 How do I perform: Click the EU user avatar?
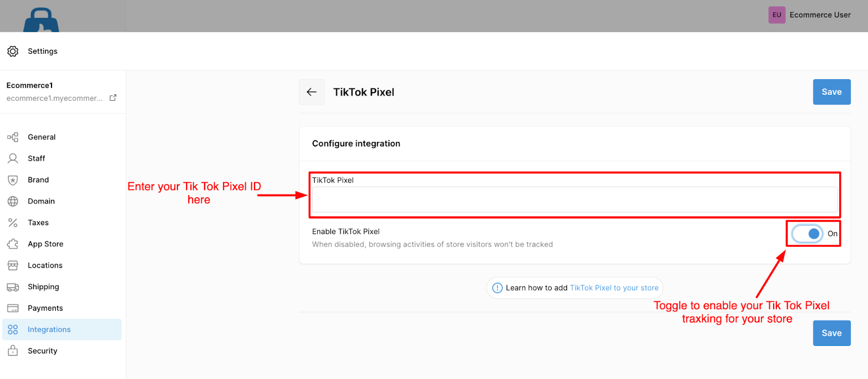pos(777,15)
